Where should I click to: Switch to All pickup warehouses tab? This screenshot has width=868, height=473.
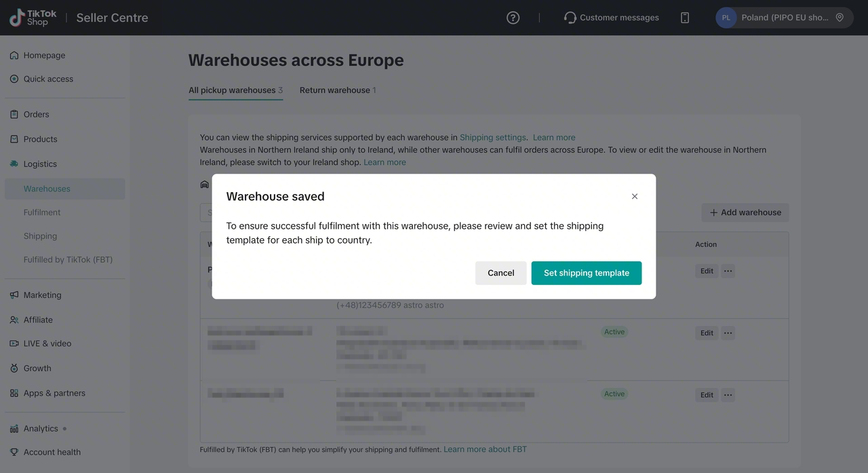point(235,90)
